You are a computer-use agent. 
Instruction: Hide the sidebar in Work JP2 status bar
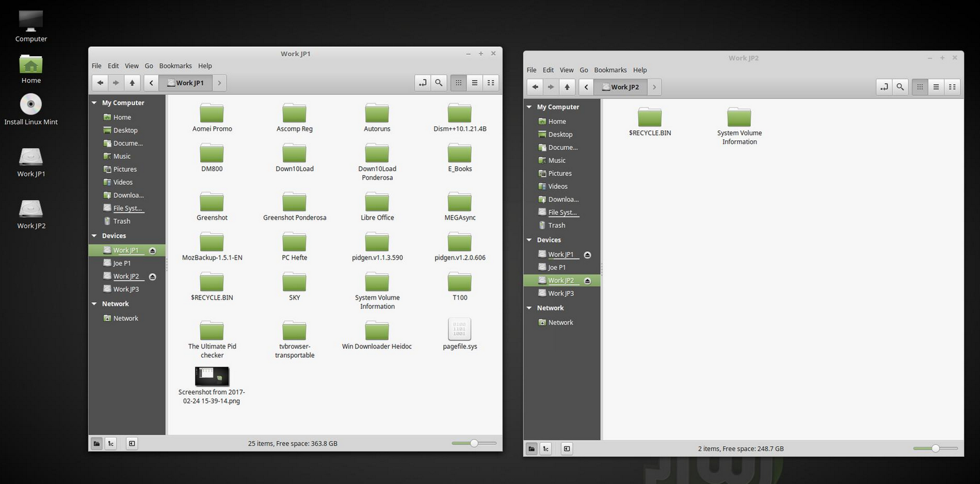567,448
